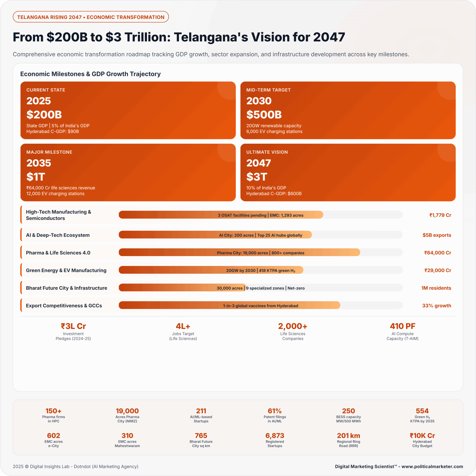Click the ₹64,000 Cr sector value
Viewport: 476px width, 476px height.
pos(437,253)
